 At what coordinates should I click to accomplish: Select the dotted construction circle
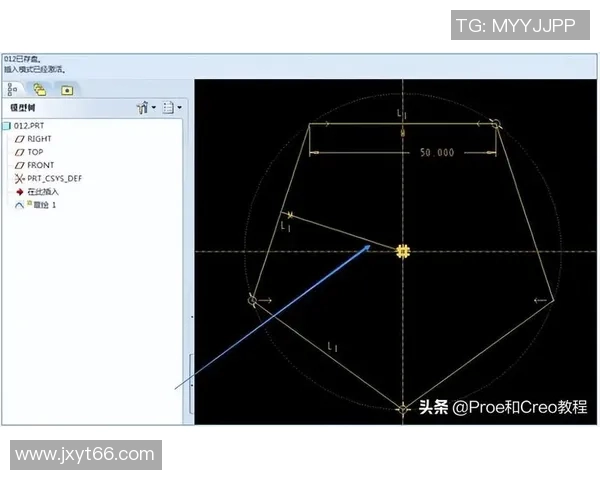(x=403, y=251)
